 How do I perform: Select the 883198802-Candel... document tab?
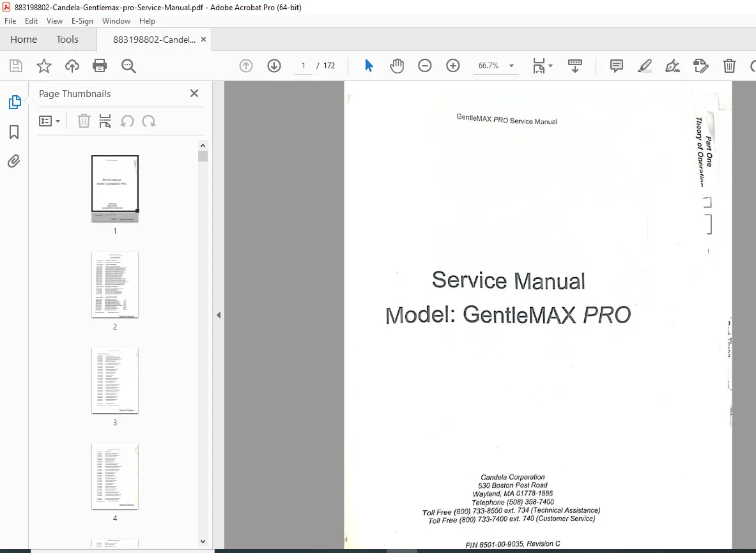click(154, 40)
